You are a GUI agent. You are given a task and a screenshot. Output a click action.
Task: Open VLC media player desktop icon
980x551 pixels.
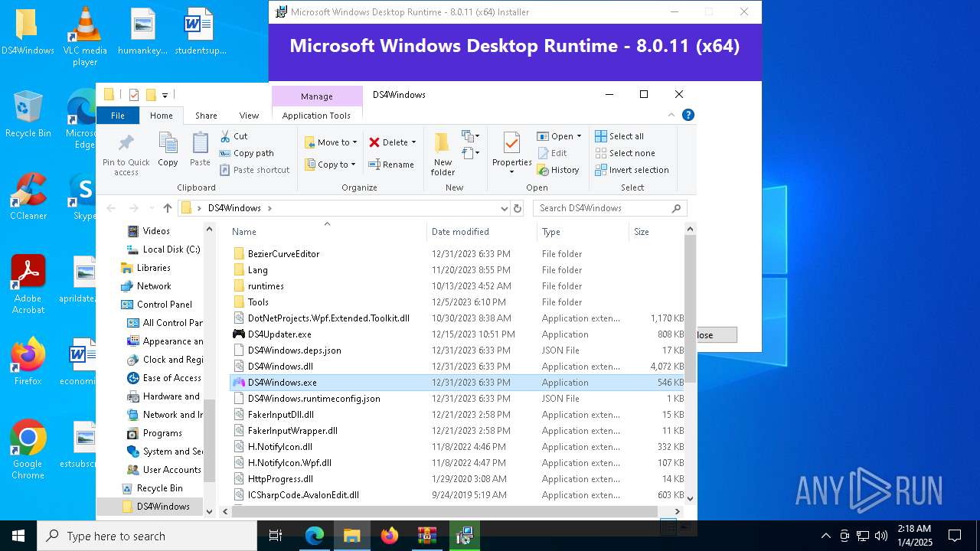pos(85,36)
